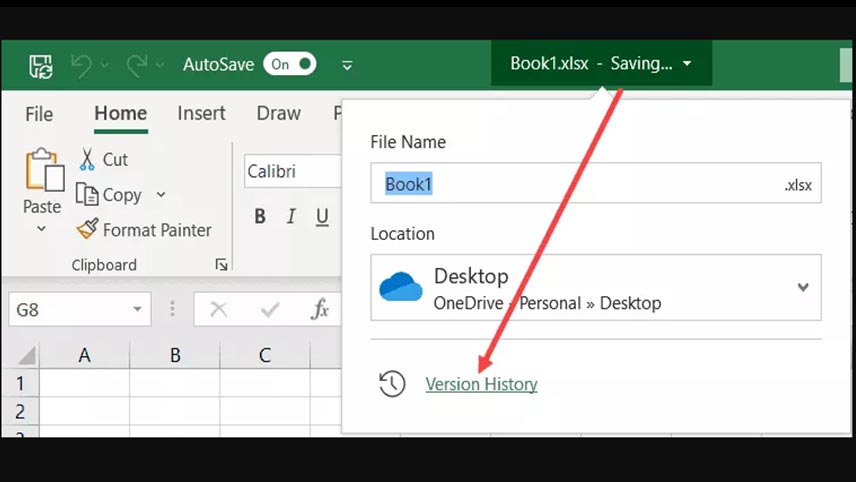The image size is (856, 482).
Task: Toggle Bold formatting
Action: click(260, 217)
